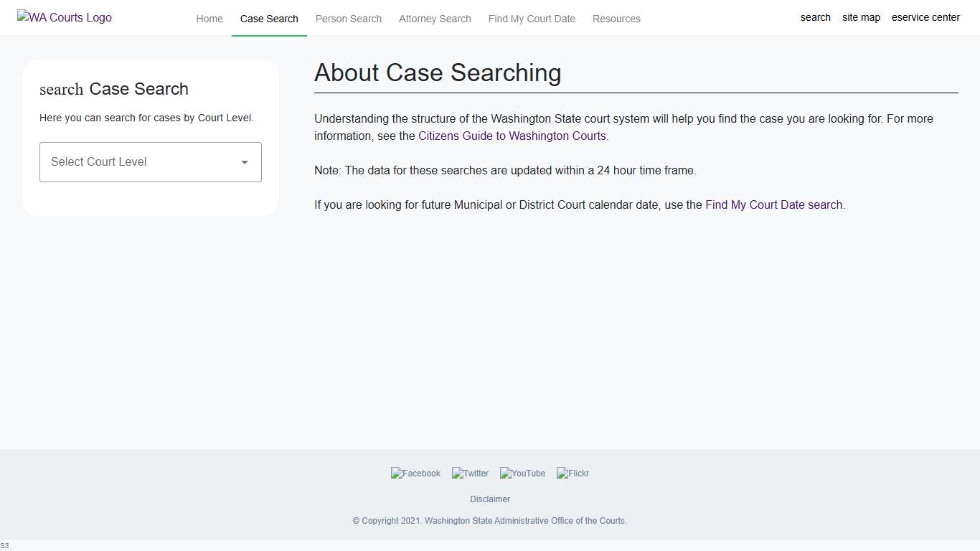Image resolution: width=980 pixels, height=551 pixels.
Task: Select the Case Search navigation item
Action: point(269,19)
